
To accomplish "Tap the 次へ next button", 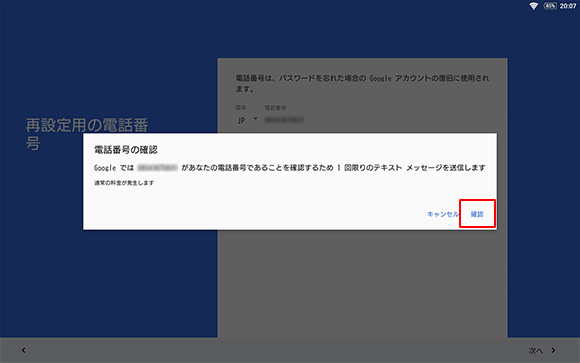I will click(535, 350).
